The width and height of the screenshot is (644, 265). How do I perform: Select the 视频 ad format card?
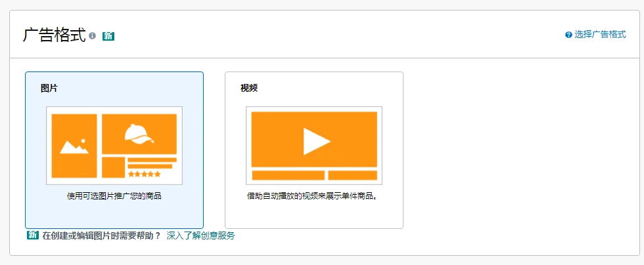tap(313, 150)
